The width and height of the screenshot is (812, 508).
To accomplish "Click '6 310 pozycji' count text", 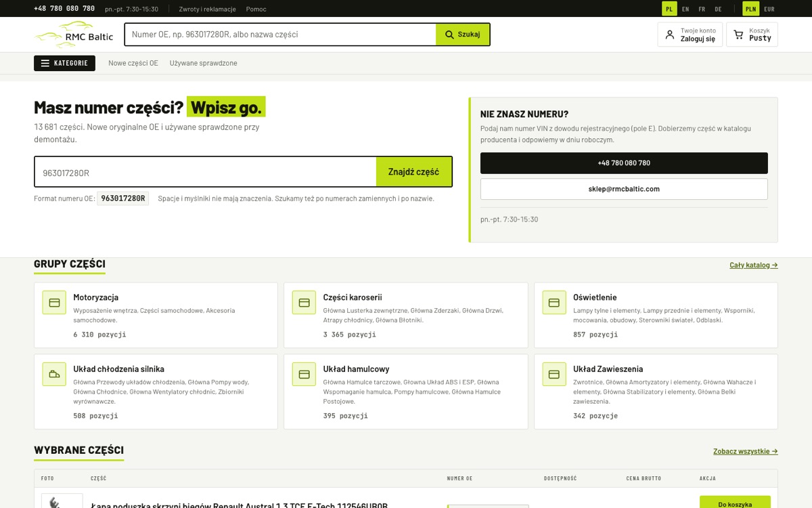I will click(100, 335).
